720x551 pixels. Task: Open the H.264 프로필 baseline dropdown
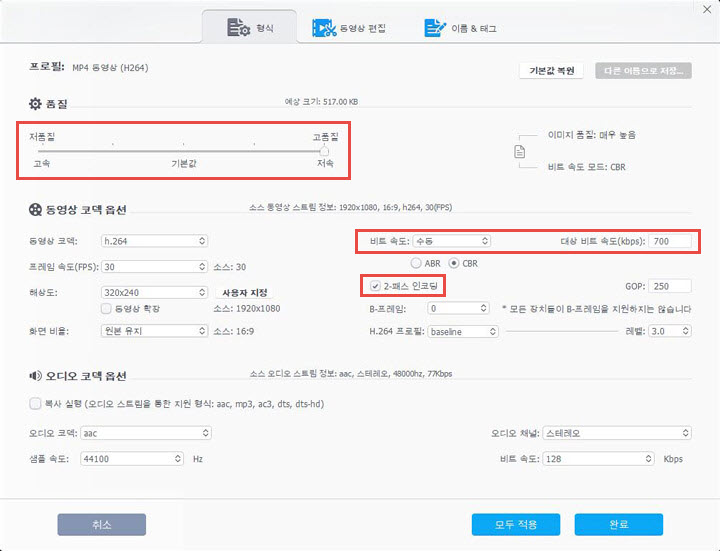point(463,331)
